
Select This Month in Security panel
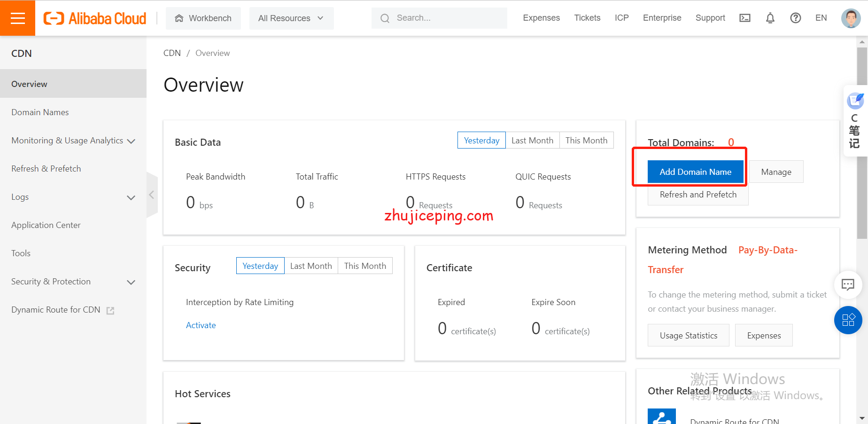pos(365,266)
